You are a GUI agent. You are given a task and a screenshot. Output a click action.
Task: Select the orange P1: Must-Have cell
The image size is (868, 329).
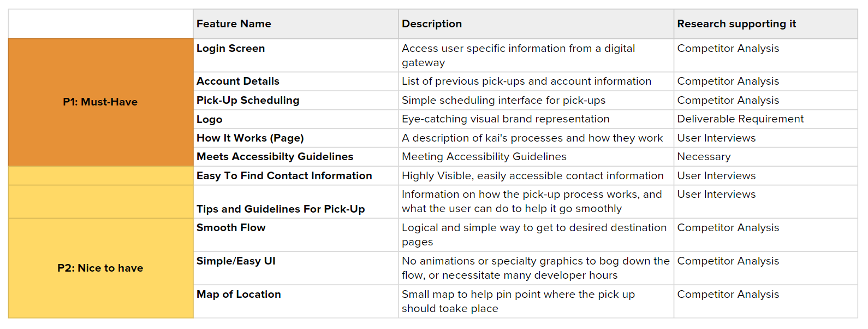coord(100,102)
